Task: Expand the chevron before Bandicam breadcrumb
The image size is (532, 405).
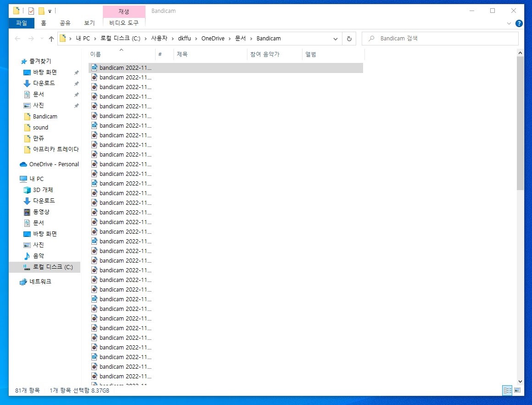Action: click(252, 39)
